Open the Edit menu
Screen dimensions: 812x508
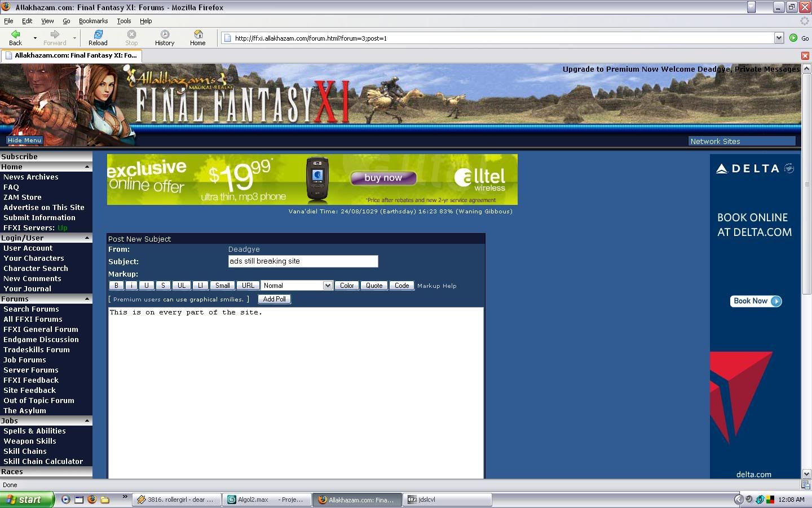pos(27,21)
